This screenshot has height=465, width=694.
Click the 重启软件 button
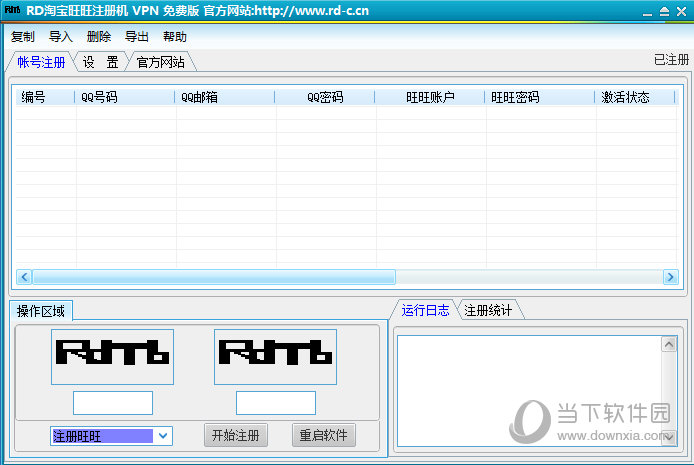tap(324, 435)
